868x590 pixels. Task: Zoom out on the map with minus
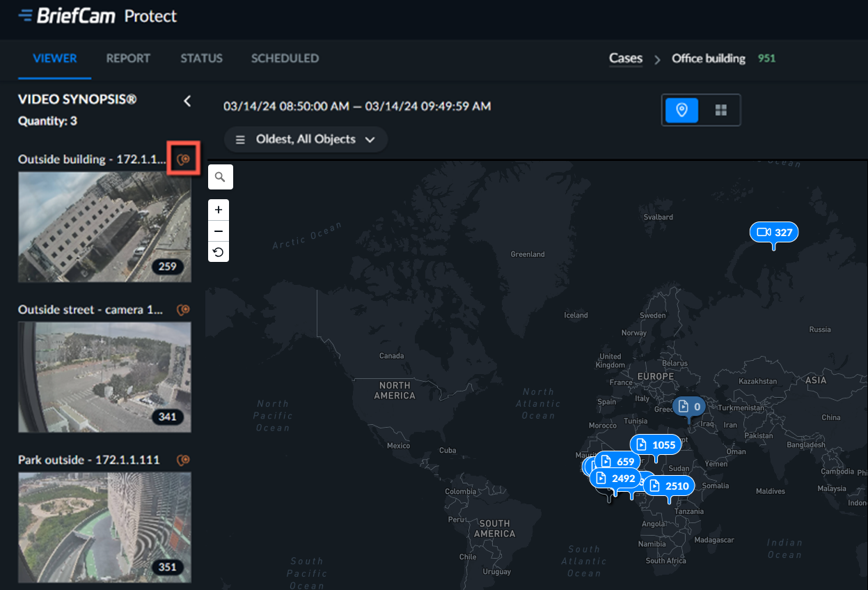point(219,231)
